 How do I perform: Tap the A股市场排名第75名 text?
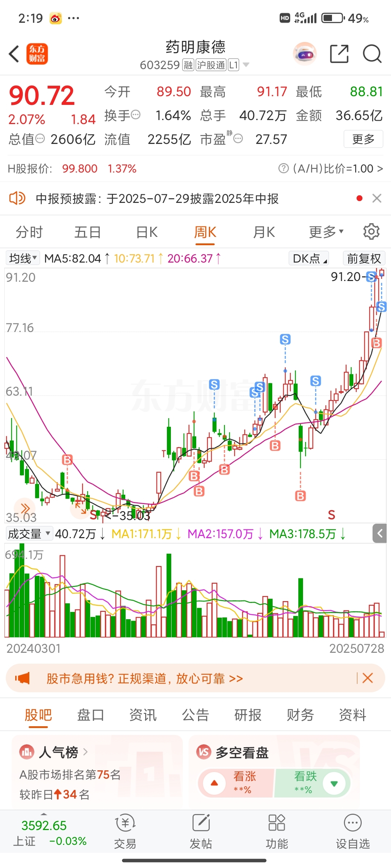tap(70, 775)
